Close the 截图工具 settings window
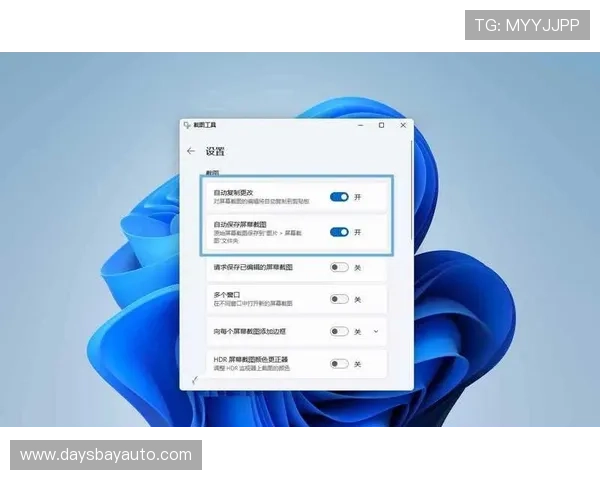 [x=403, y=125]
